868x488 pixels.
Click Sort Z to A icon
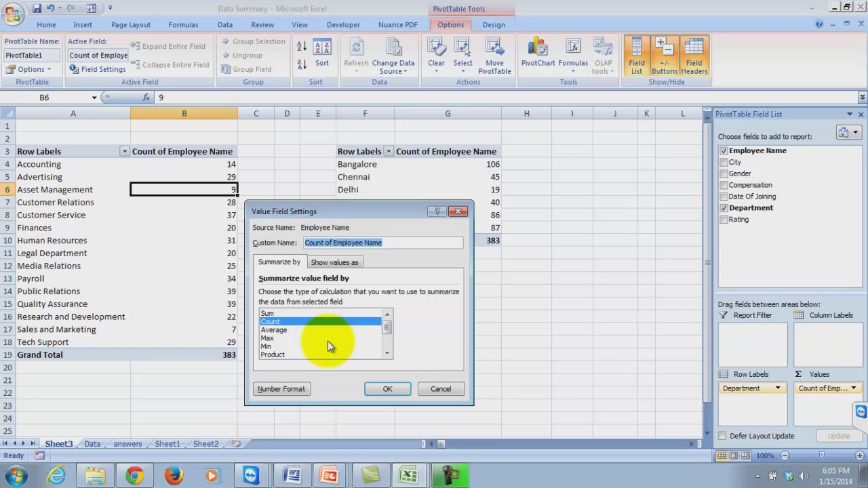[302, 64]
